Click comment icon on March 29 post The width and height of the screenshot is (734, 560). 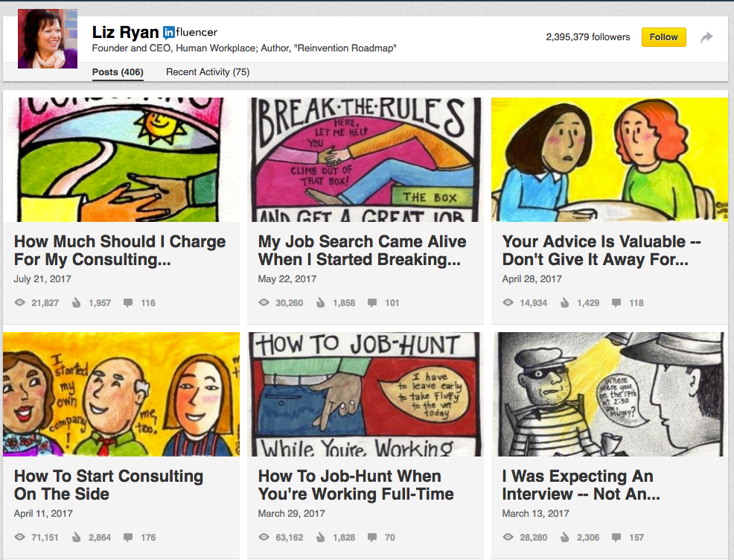[x=371, y=537]
